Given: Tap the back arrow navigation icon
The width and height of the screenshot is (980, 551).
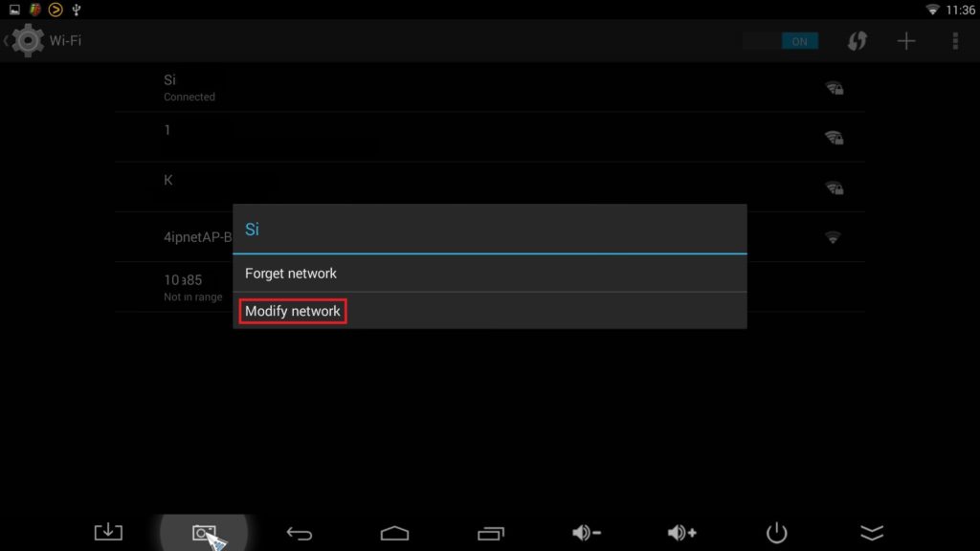Looking at the screenshot, I should [x=300, y=533].
